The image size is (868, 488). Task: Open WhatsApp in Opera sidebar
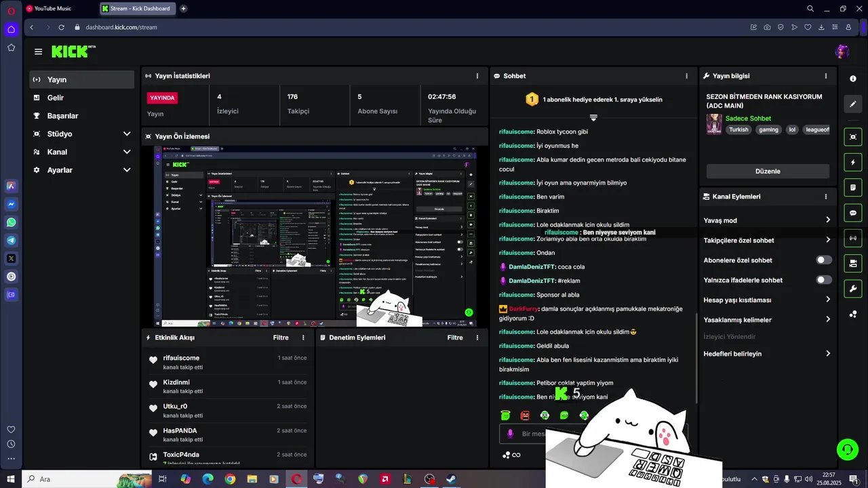[x=11, y=222]
